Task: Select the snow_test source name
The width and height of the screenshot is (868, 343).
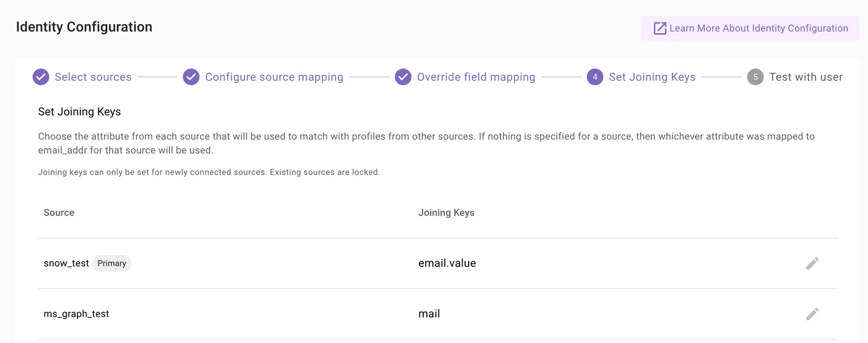Action: 66,263
